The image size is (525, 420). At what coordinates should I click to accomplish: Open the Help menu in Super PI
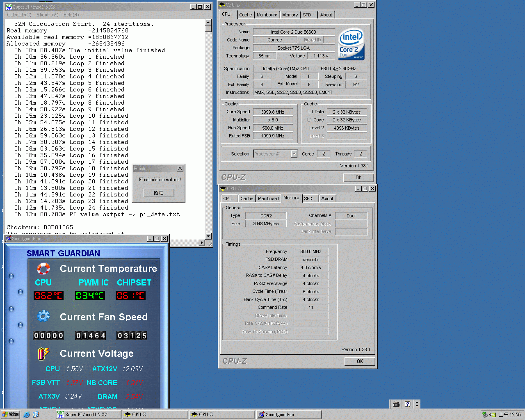[x=71, y=15]
